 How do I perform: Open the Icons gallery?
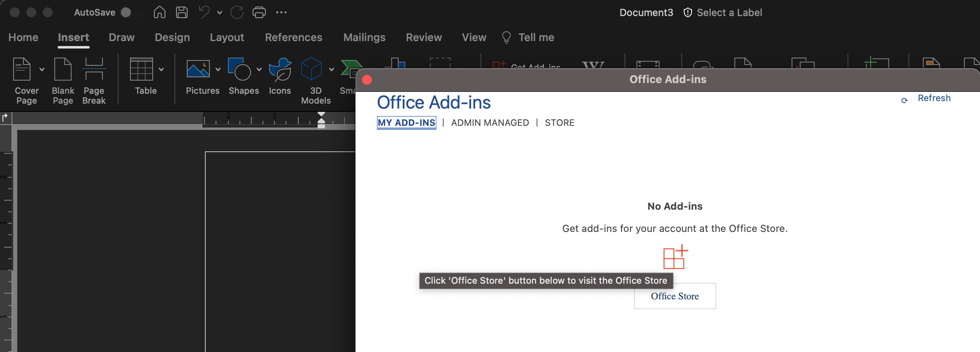click(280, 76)
